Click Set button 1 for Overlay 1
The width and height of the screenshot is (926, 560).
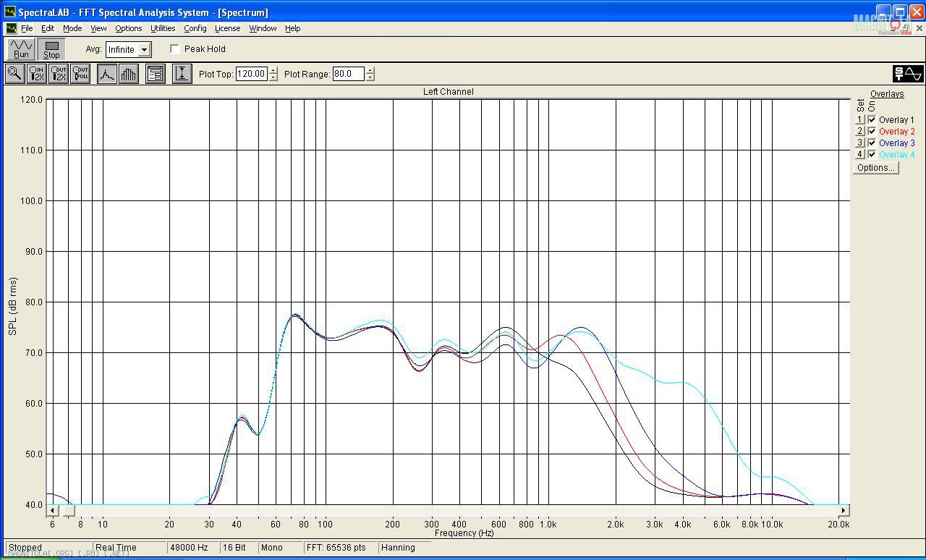point(860,120)
